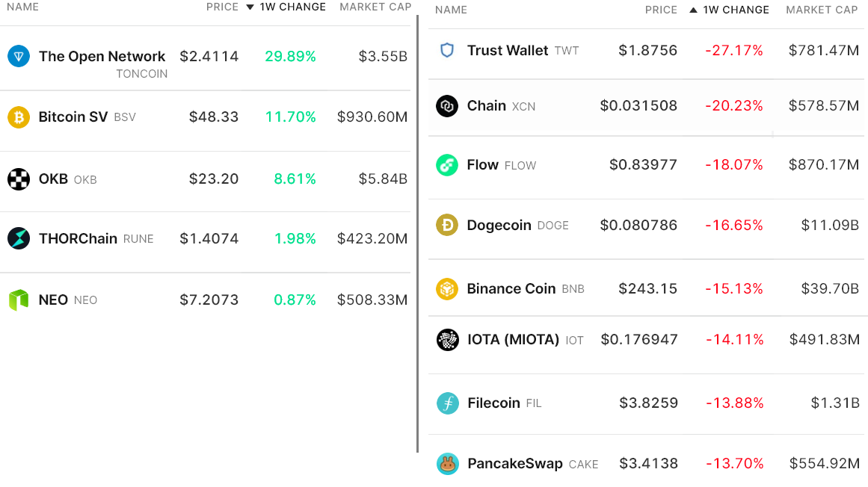Image resolution: width=868 pixels, height=487 pixels.
Task: Click the Dogecoin coin icon
Action: pyautogui.click(x=447, y=226)
